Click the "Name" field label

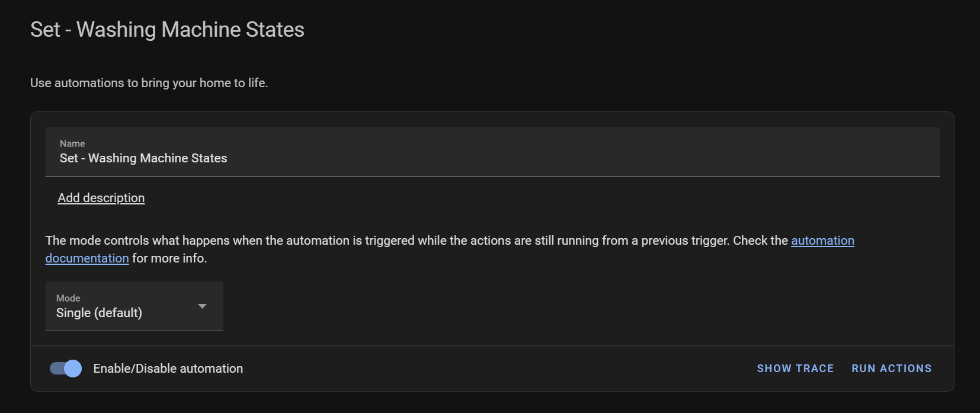[x=72, y=143]
